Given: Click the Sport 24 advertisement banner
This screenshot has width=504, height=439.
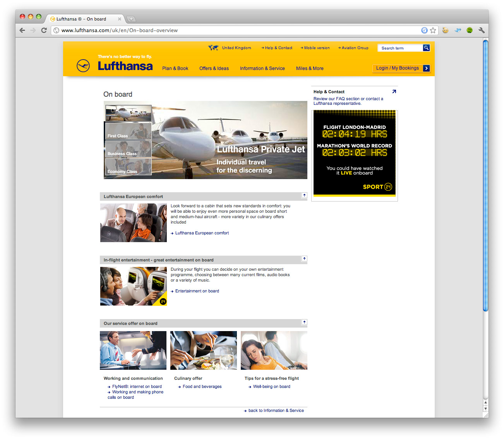Looking at the screenshot, I should pos(355,153).
